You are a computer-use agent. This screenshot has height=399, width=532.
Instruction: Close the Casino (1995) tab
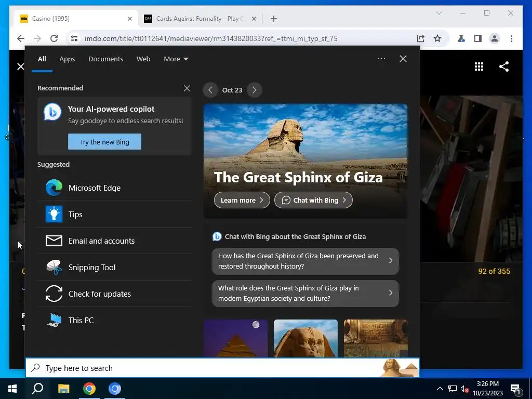[129, 19]
